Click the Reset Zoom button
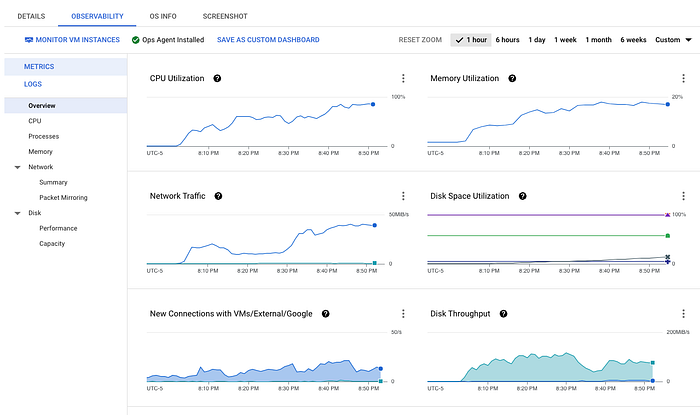This screenshot has height=415, width=700. point(420,40)
